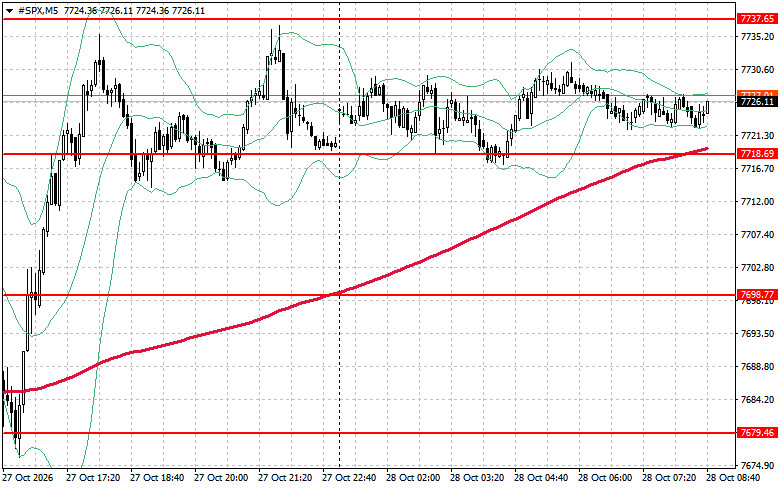Click the 7718.69 red price level label
This screenshot has width=781, height=489.
(758, 154)
